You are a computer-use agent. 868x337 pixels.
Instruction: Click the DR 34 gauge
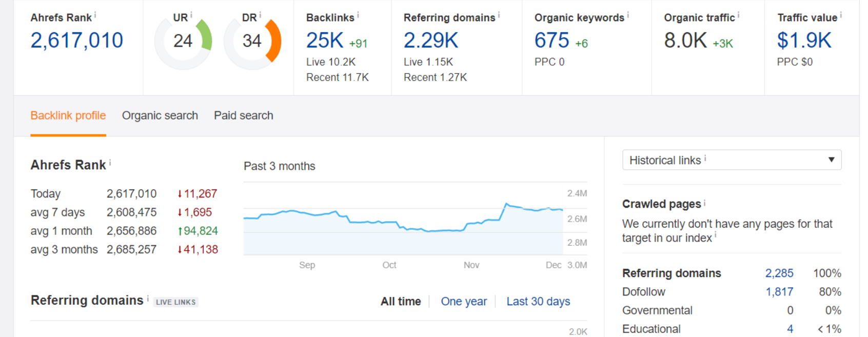(x=252, y=41)
